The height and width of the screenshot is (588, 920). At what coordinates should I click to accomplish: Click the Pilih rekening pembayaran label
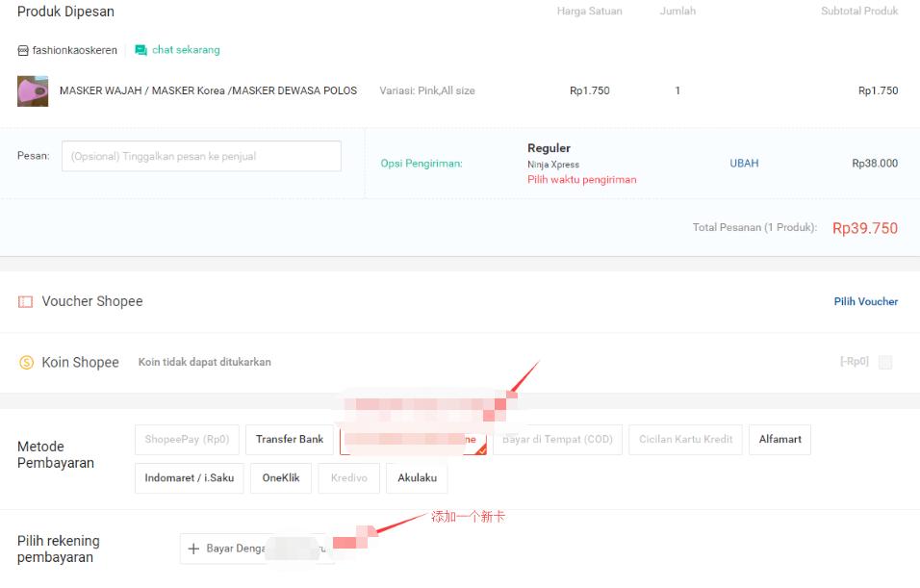click(x=58, y=549)
